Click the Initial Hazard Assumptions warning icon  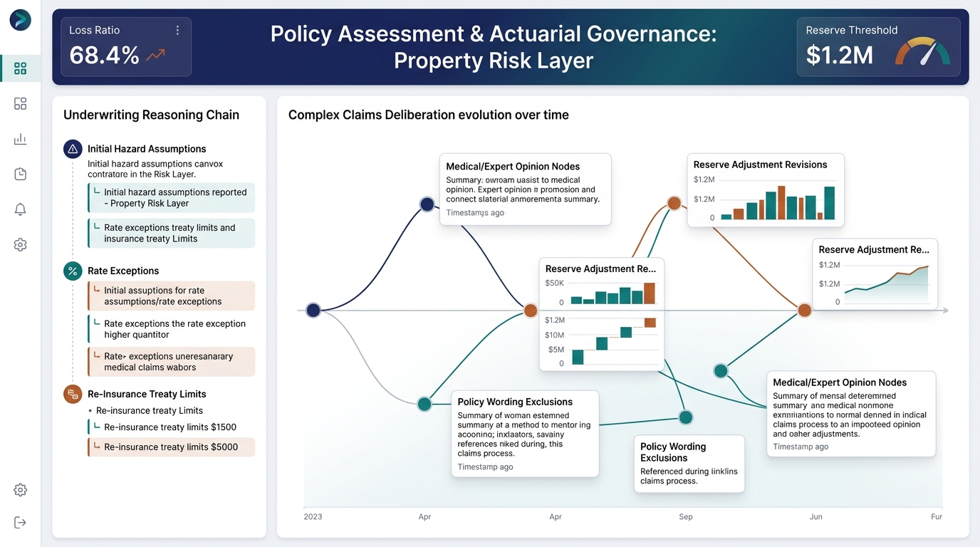click(x=73, y=149)
